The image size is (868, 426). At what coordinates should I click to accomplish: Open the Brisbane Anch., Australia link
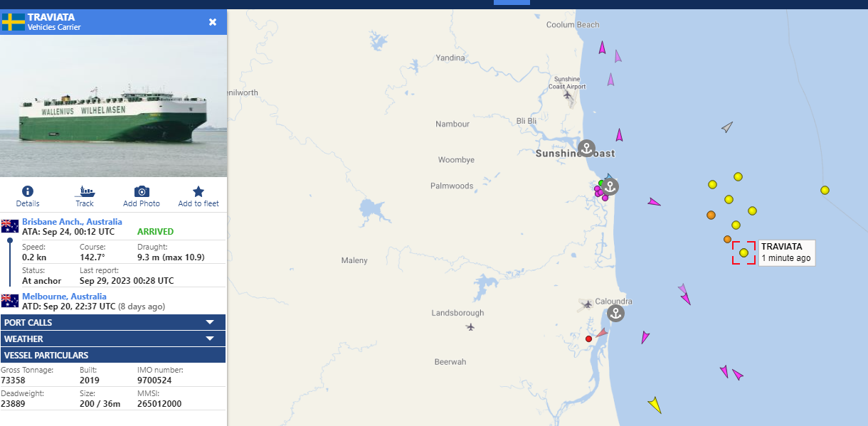[x=72, y=222]
